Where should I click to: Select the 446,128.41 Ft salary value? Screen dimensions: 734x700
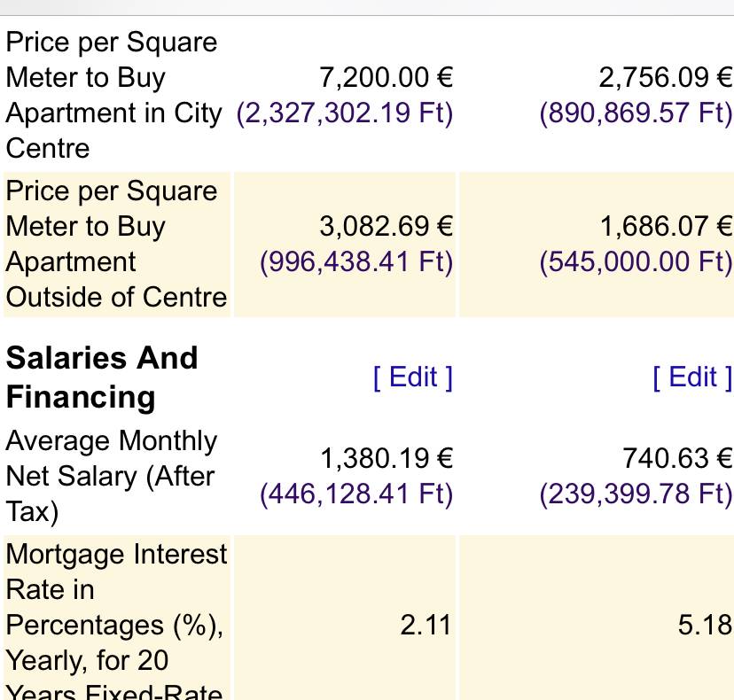coord(356,494)
